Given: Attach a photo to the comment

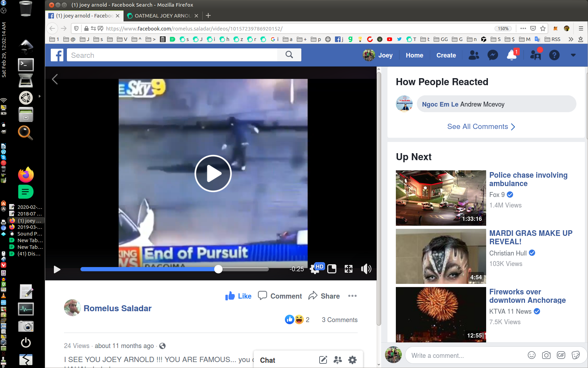Looking at the screenshot, I should 546,355.
